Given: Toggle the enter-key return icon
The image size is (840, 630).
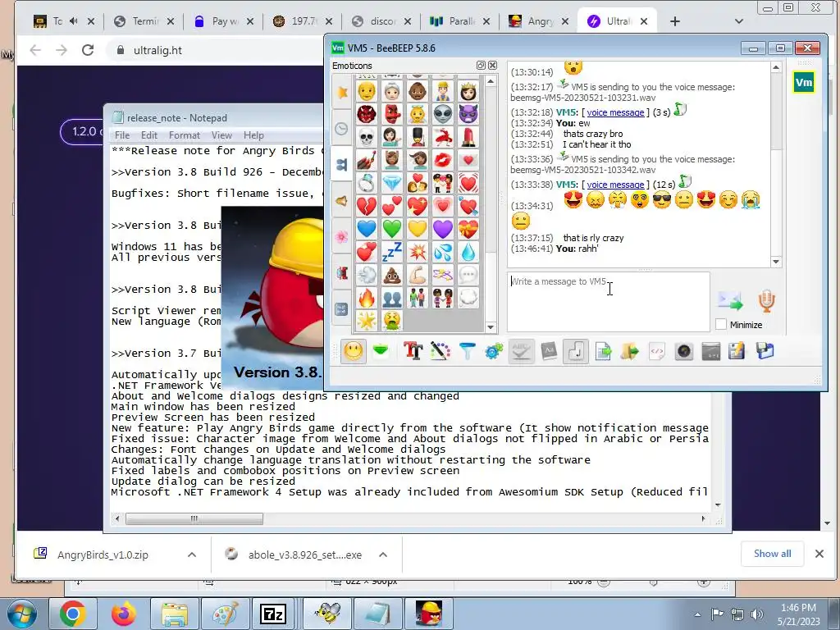Looking at the screenshot, I should (576, 351).
